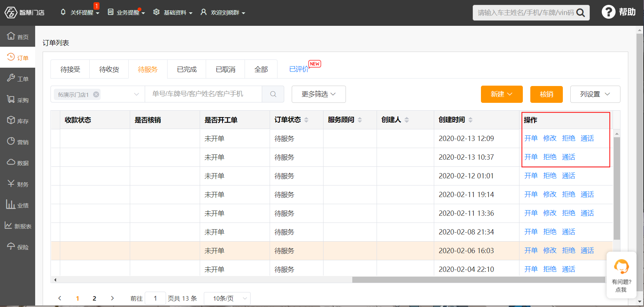The height and width of the screenshot is (307, 644).
Task: Click the 基础资料 gear icon
Action: tap(156, 12)
